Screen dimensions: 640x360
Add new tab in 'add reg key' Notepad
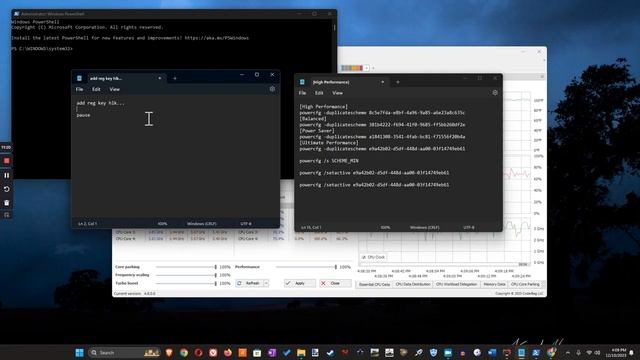[x=175, y=78]
